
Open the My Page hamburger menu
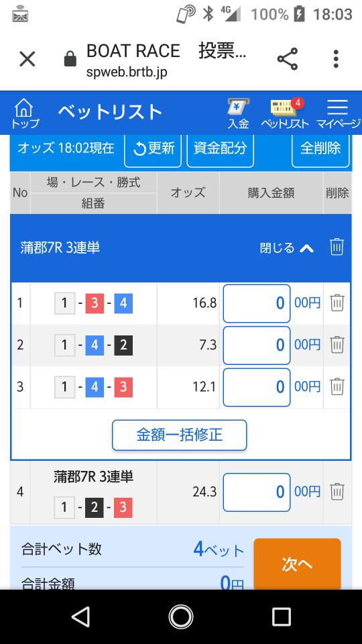338,113
